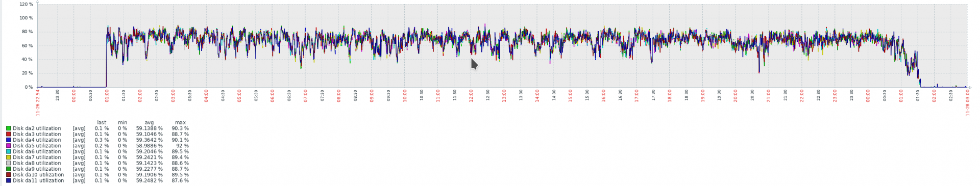Click the 10:00 time axis marker
The width and height of the screenshot is (980, 186).
pyautogui.click(x=405, y=96)
